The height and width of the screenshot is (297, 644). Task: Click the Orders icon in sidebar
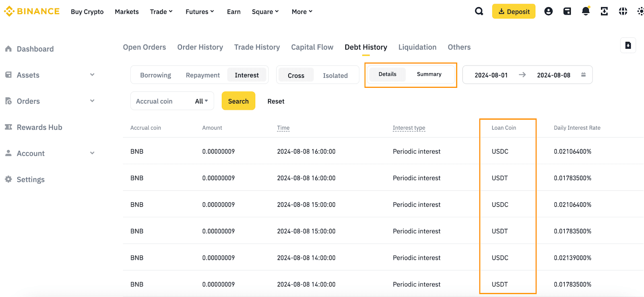pyautogui.click(x=8, y=101)
